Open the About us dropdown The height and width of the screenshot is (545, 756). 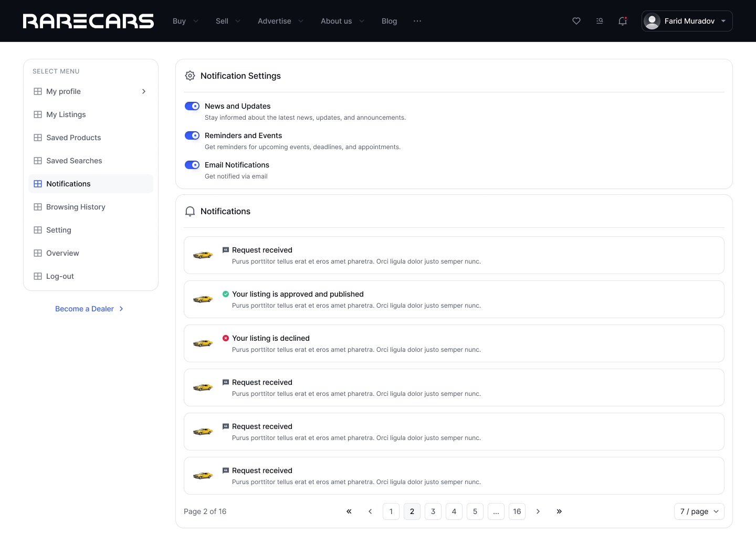[342, 21]
